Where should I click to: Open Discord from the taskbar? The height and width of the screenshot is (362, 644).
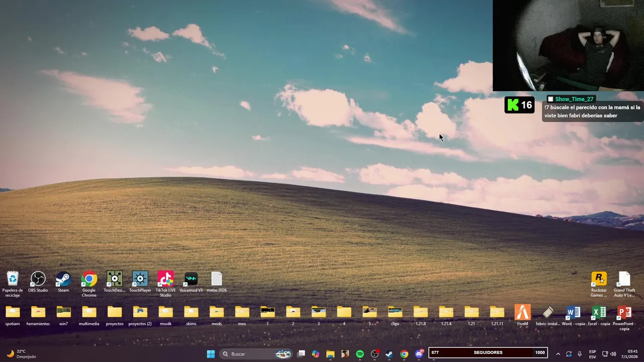[419, 354]
